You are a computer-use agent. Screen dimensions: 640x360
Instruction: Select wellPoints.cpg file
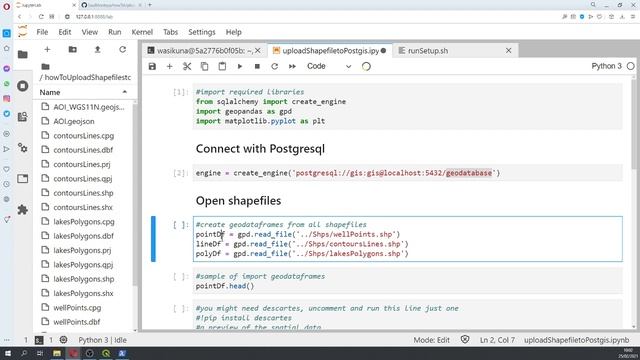tap(84, 307)
